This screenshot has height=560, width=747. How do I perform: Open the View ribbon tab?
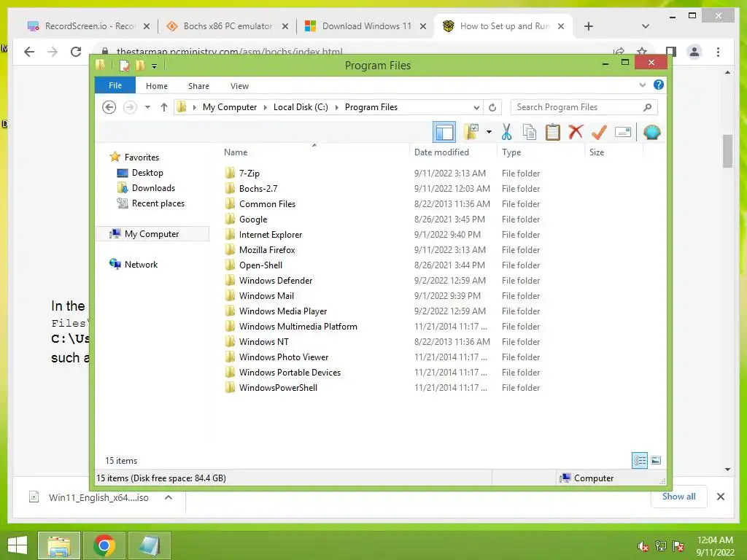tap(239, 86)
